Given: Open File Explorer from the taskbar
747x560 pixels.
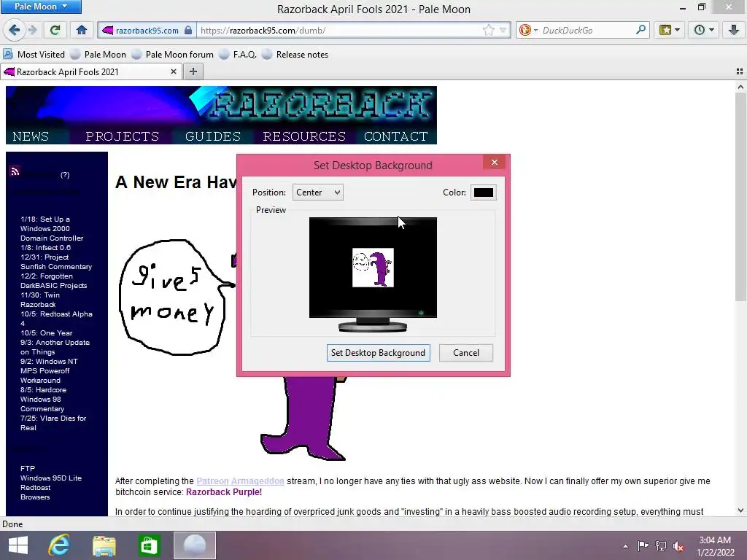Looking at the screenshot, I should click(104, 545).
